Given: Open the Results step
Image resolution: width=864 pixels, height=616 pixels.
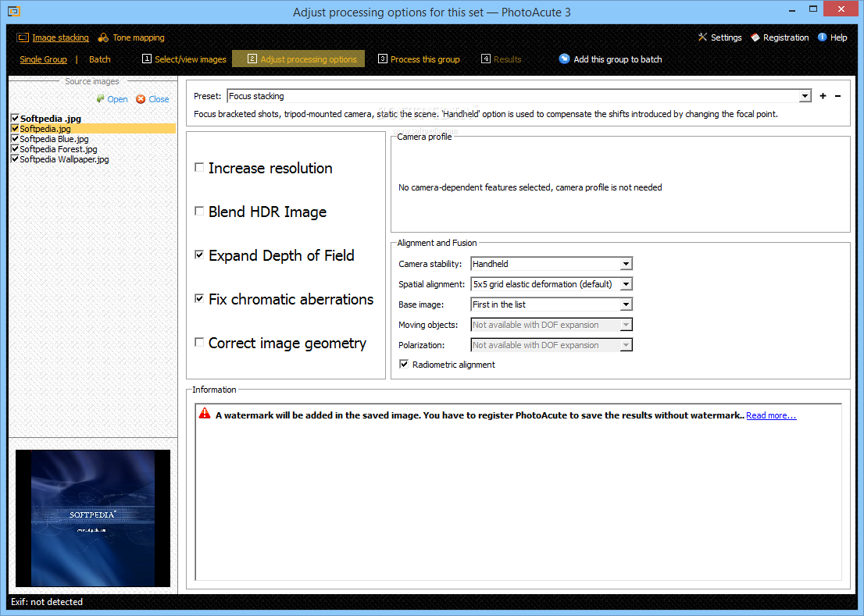Looking at the screenshot, I should click(501, 59).
